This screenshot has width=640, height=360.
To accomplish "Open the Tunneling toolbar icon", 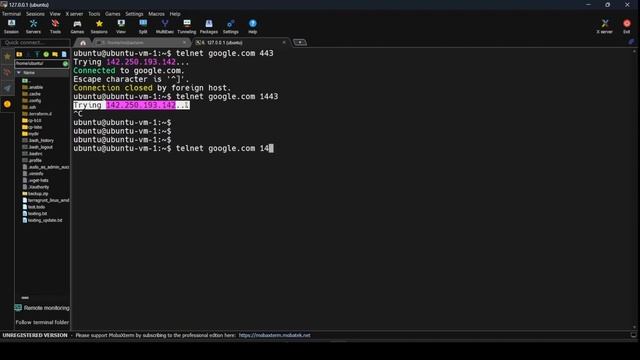I will (187, 27).
